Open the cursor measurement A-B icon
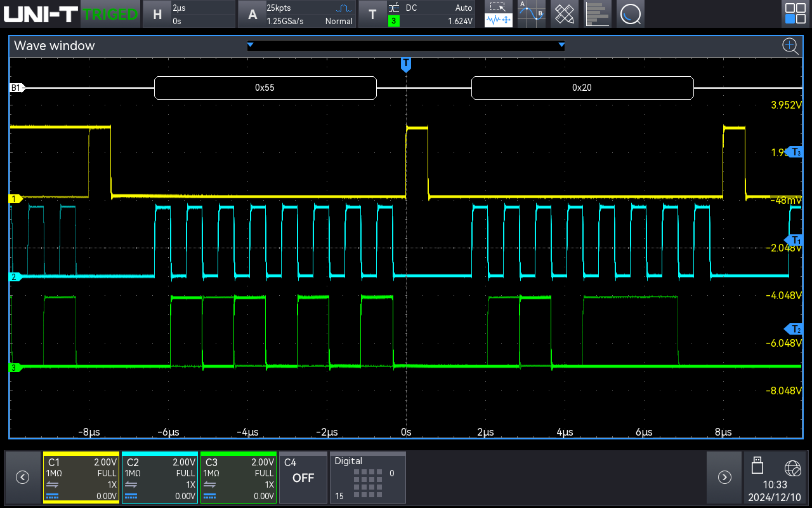The image size is (812, 508). [532, 14]
